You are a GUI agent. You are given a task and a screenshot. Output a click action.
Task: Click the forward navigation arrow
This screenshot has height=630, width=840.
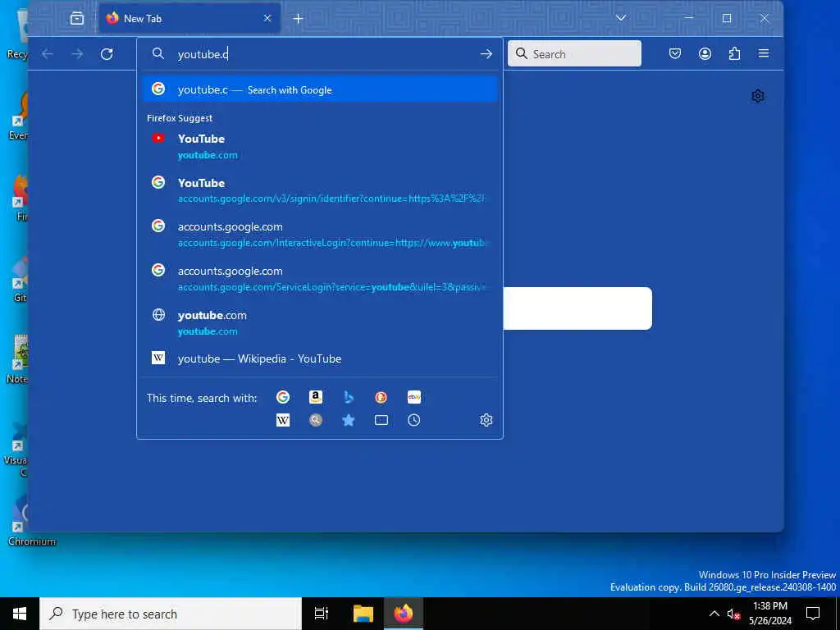click(x=77, y=53)
